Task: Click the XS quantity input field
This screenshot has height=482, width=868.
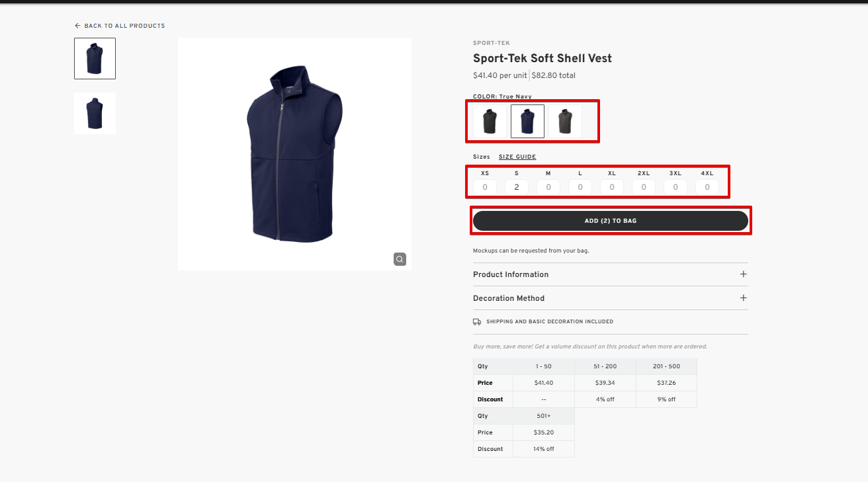Action: [485, 187]
